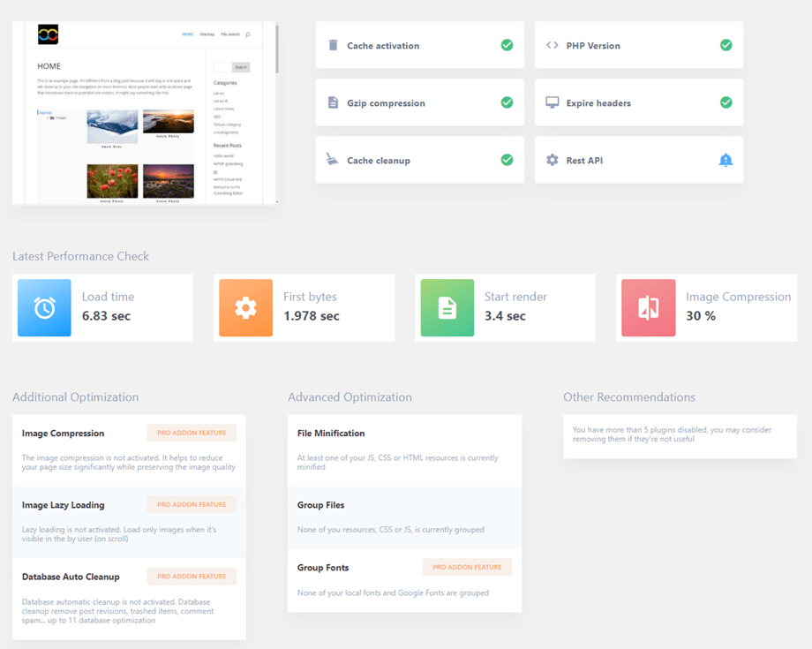Click Pro Addon Feature badge for Image Lazy Loading
The height and width of the screenshot is (649, 812).
click(192, 505)
